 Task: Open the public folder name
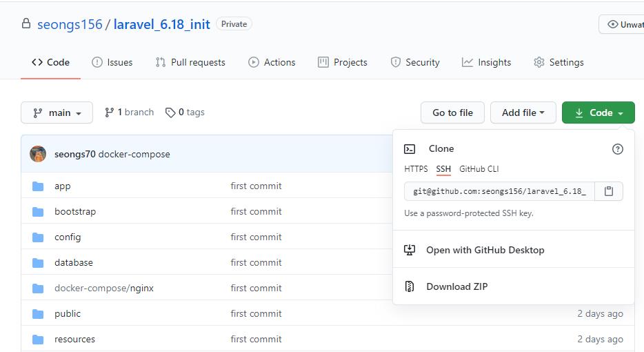click(68, 314)
